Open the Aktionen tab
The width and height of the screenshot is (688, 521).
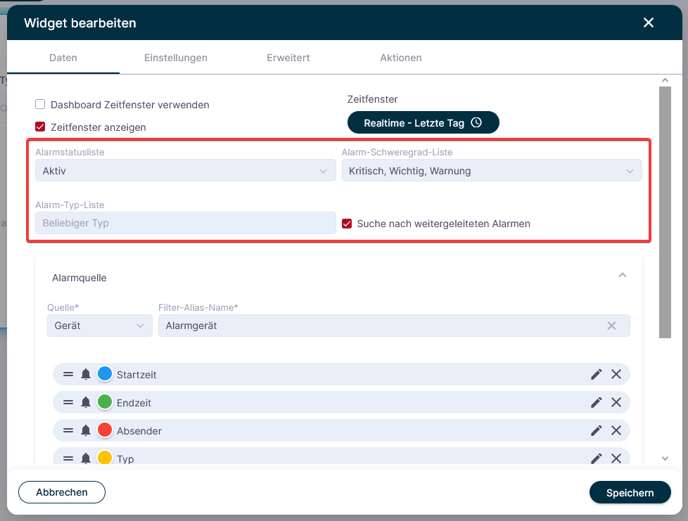[x=401, y=57]
